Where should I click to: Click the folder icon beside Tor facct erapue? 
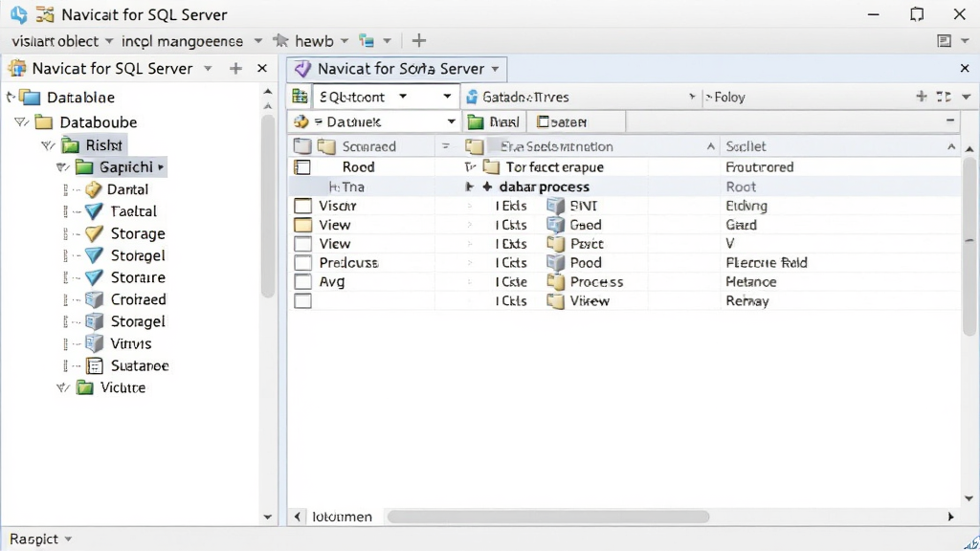tap(491, 166)
